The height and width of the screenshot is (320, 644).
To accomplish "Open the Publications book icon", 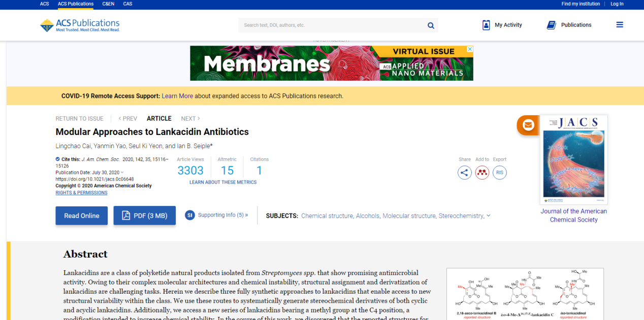I will [x=552, y=25].
